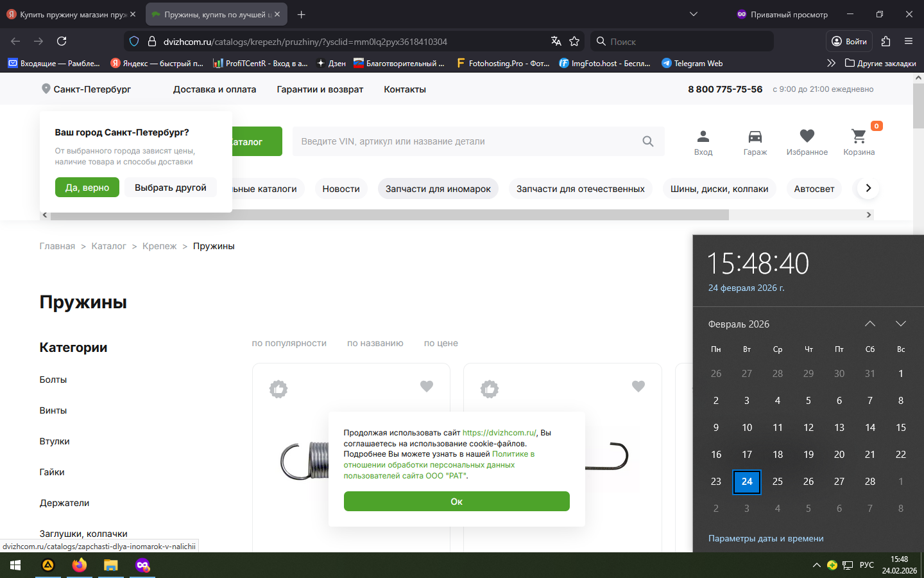Open the Firefox application menu
This screenshot has height=578, width=924.
click(x=909, y=41)
